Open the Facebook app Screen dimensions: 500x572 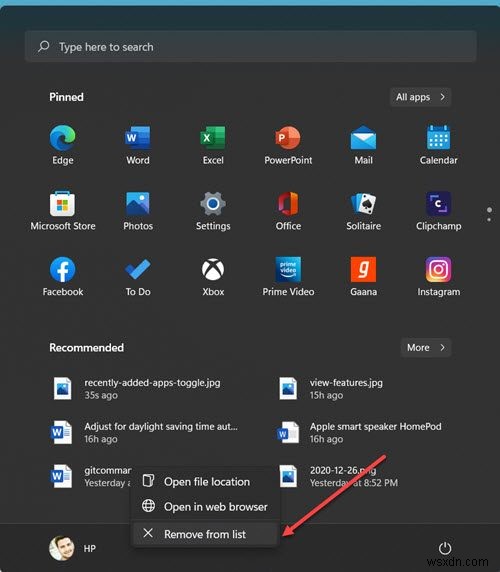point(63,276)
